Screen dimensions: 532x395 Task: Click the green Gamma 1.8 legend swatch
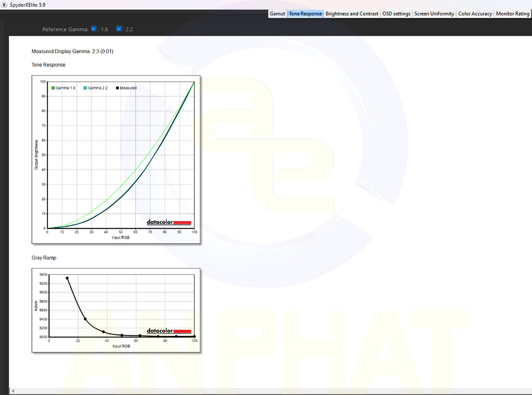53,88
